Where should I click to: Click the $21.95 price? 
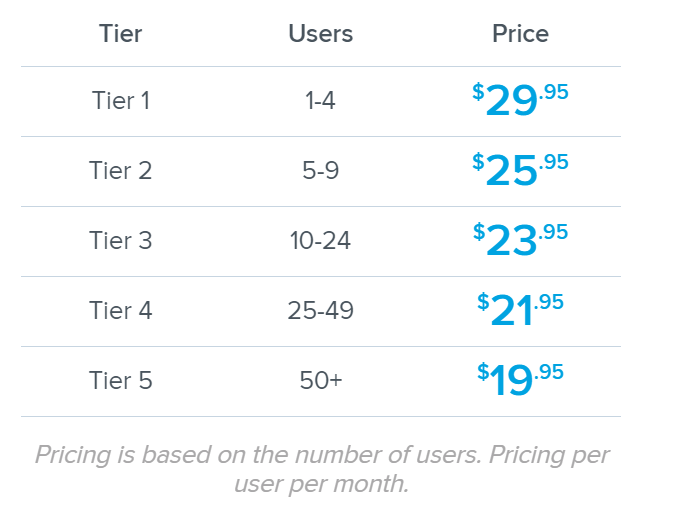click(520, 310)
